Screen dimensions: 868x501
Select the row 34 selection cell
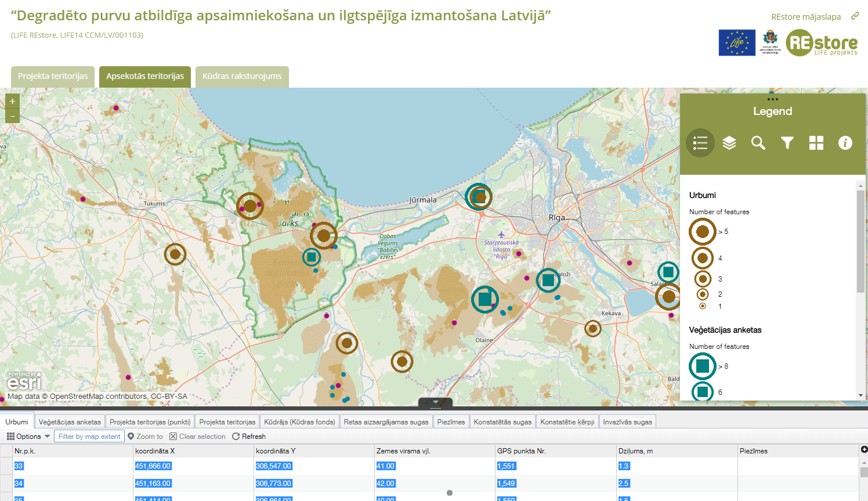[x=6, y=484]
